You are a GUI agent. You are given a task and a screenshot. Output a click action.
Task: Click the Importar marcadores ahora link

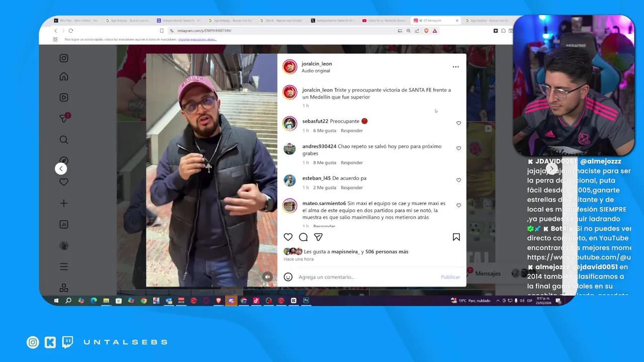pos(197,39)
